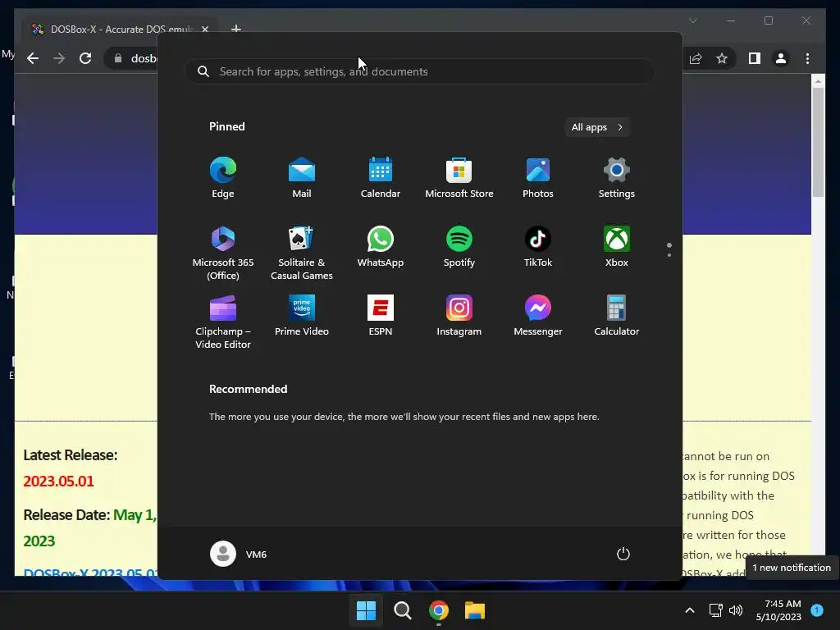Launch the Photos app

[538, 177]
